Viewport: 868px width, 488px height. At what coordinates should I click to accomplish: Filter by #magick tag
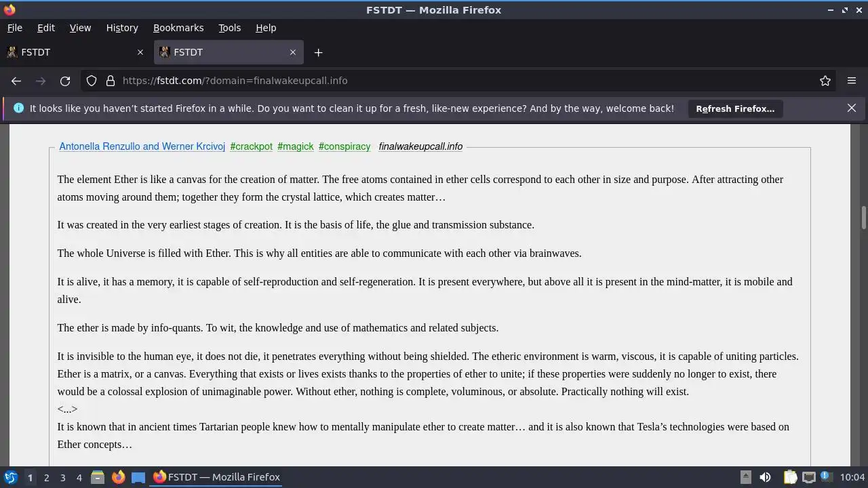(296, 146)
